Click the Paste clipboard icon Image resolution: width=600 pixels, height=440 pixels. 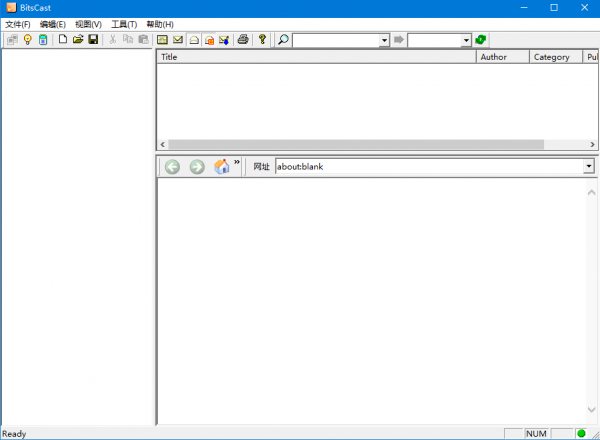point(143,39)
